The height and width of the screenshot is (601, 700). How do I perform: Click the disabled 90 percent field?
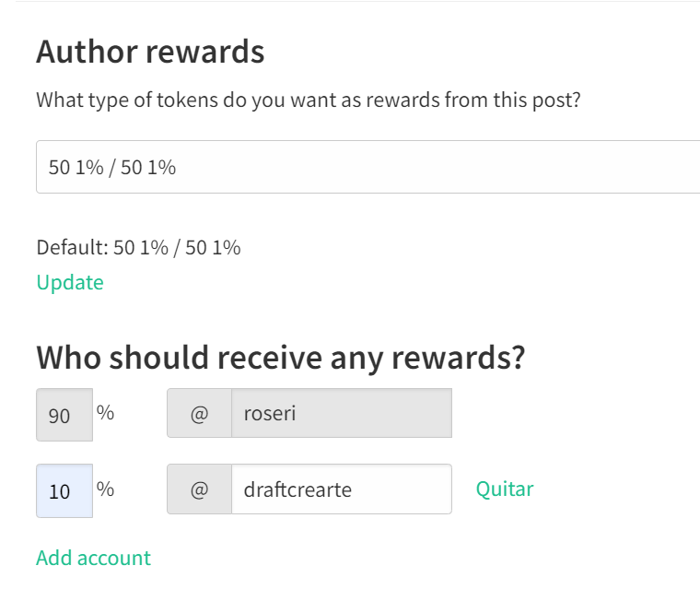pyautogui.click(x=64, y=415)
